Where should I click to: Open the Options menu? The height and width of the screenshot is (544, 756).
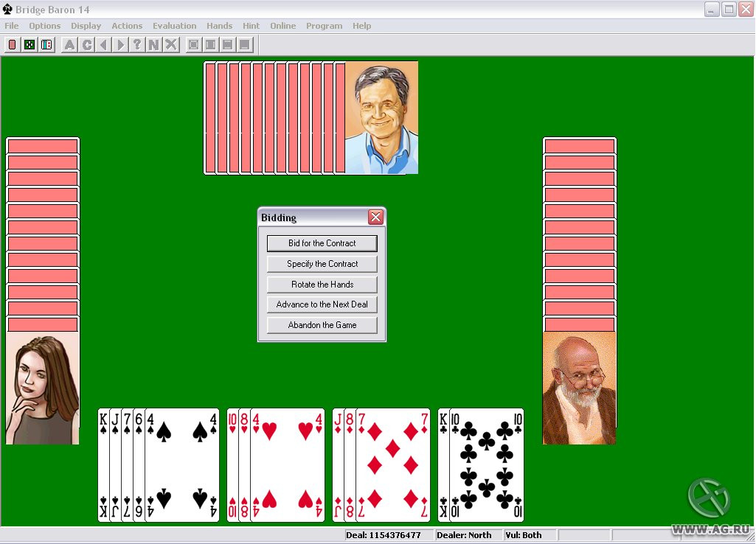point(45,26)
